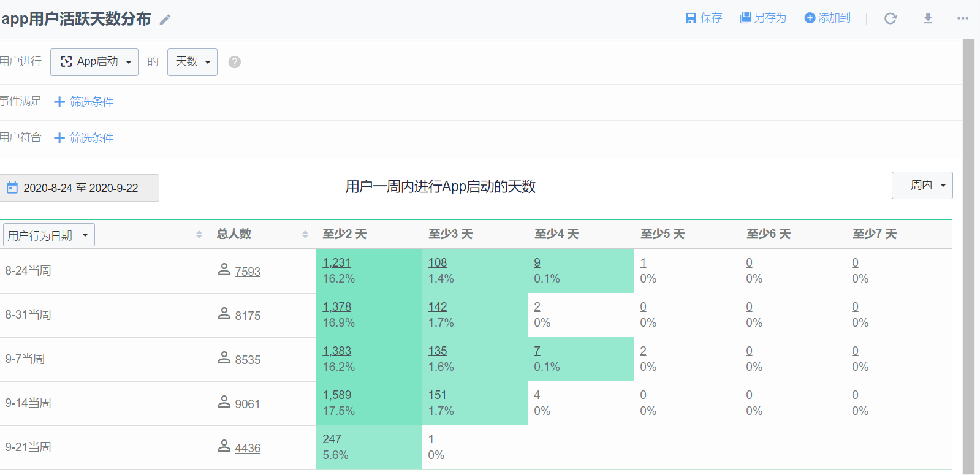Click user count 7593 link
The image size is (980, 475).
click(248, 272)
